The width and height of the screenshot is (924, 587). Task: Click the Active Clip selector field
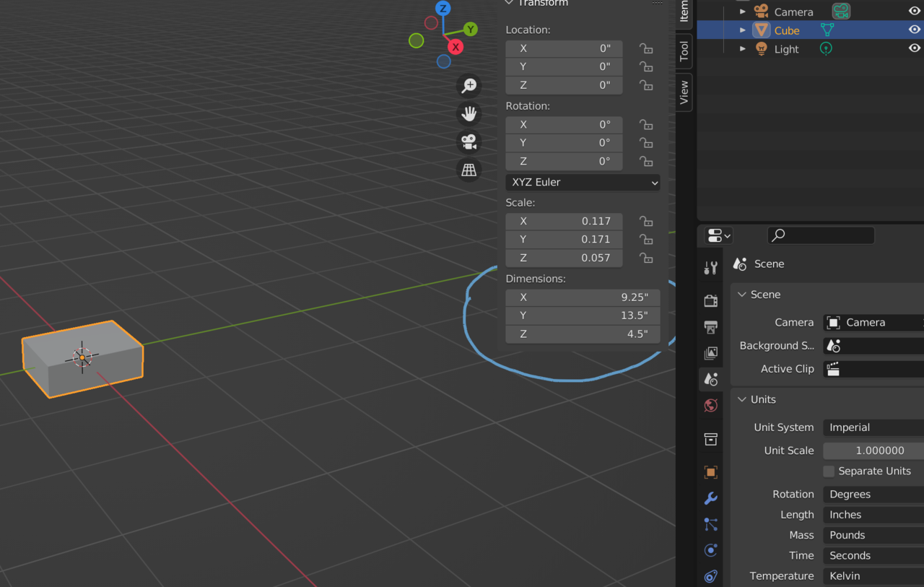(x=873, y=369)
